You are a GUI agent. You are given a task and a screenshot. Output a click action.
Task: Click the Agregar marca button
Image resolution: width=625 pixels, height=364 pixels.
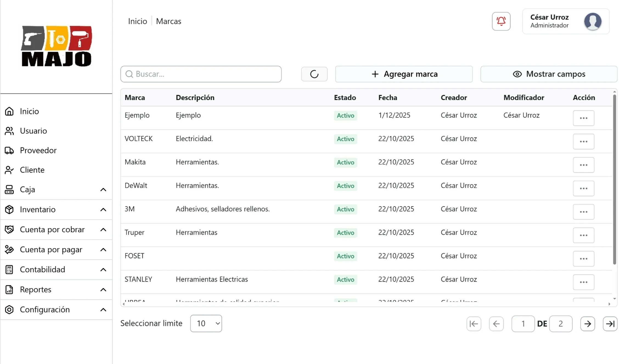click(404, 74)
